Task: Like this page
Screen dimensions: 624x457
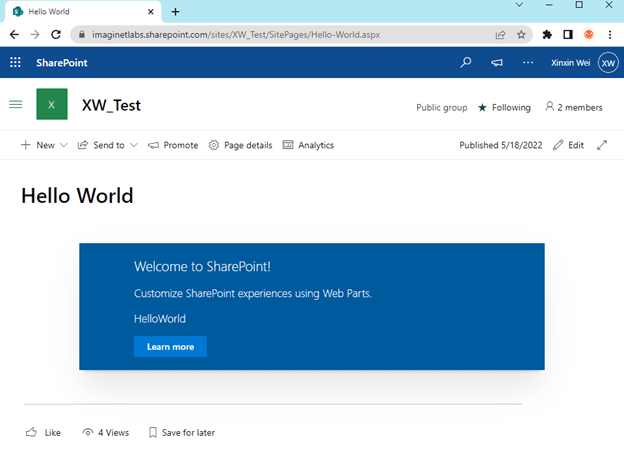Action: click(x=43, y=432)
